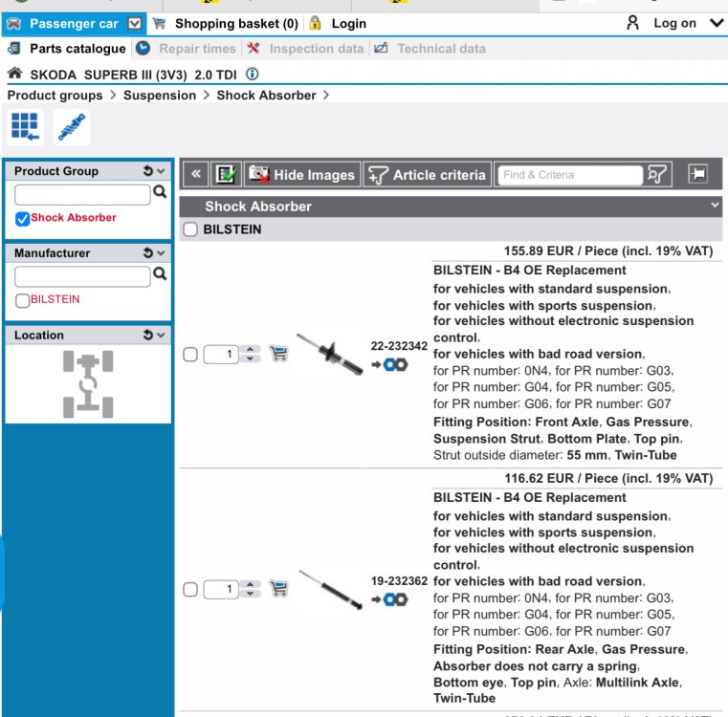
Task: Reset the Product Group filter
Action: point(148,171)
